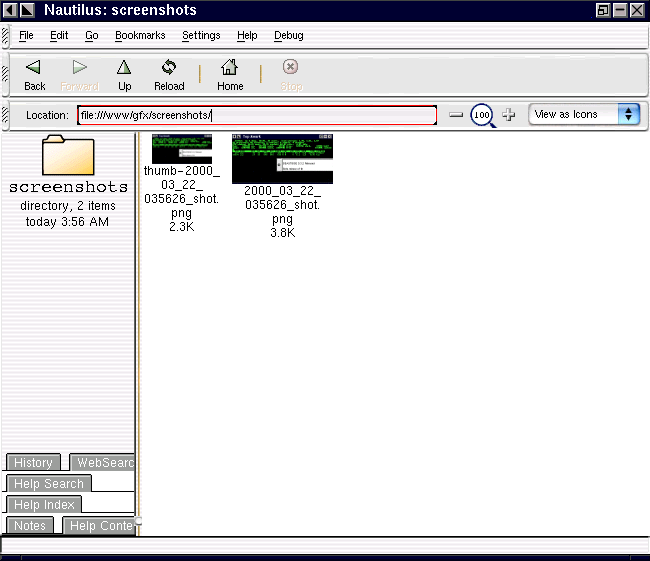Zoom in with the plus icon

click(x=509, y=115)
